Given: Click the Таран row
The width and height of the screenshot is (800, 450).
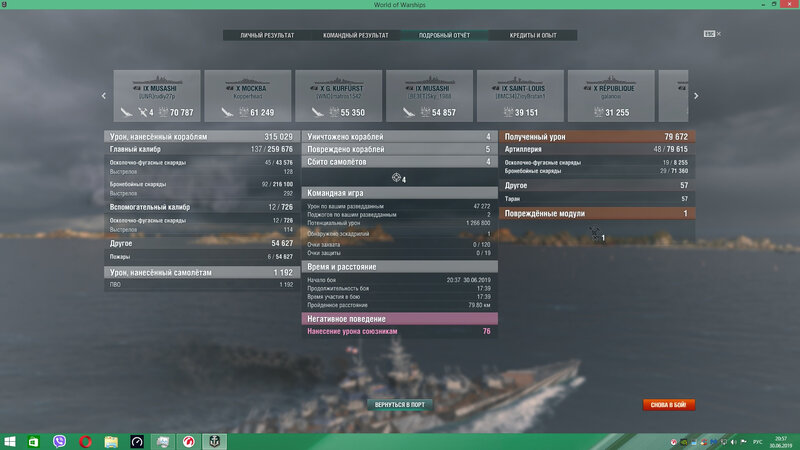Looking at the screenshot, I should point(597,199).
